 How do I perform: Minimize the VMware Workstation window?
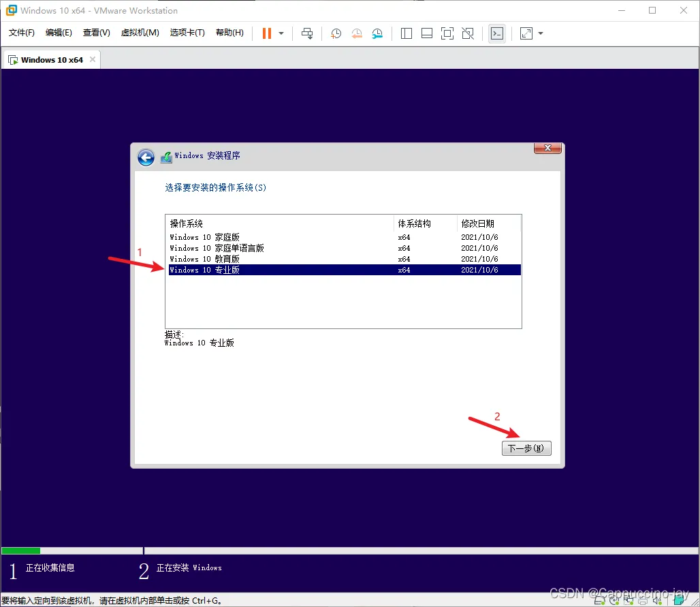click(x=622, y=10)
